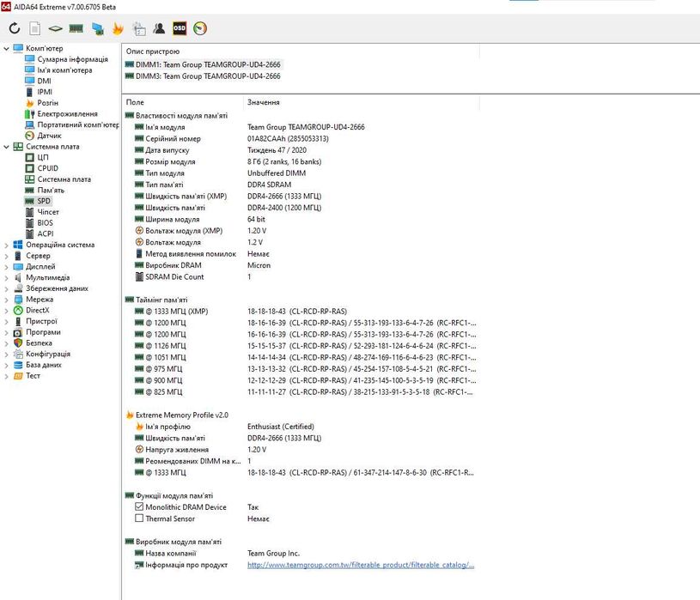Select the SPD tree item

click(43, 201)
